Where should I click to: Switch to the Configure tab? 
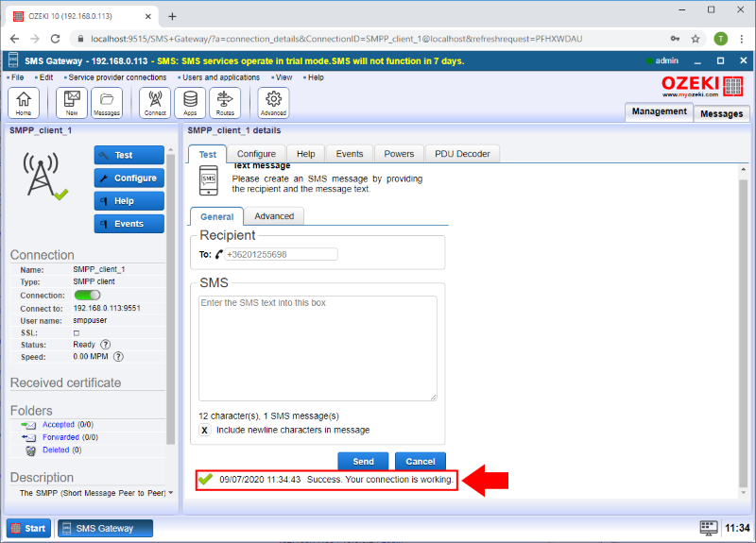(x=256, y=154)
